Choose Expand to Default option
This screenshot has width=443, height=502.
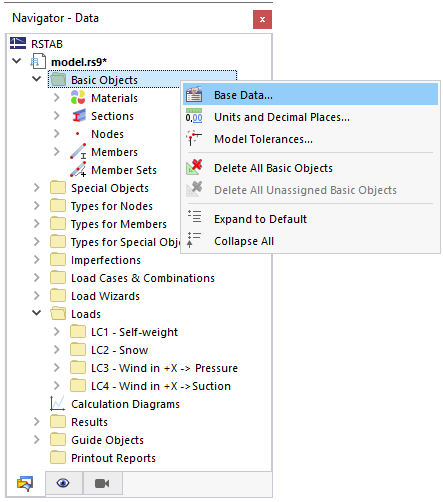tap(310, 219)
